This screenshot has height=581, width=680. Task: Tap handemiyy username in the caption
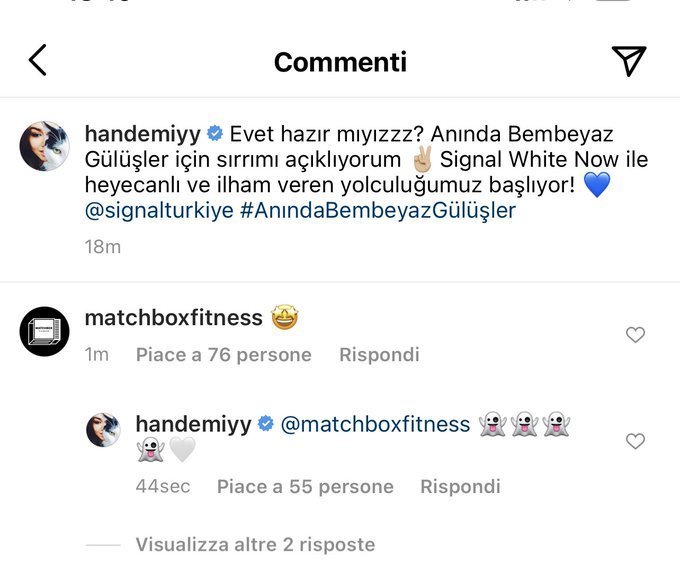142,133
